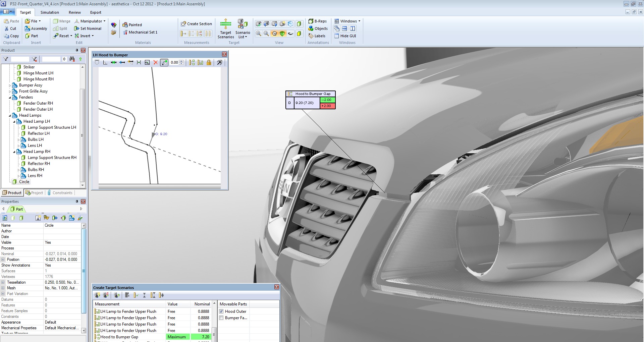The width and height of the screenshot is (644, 342).
Task: Uncheck the Hood Outer moveable part
Action: coord(221,311)
